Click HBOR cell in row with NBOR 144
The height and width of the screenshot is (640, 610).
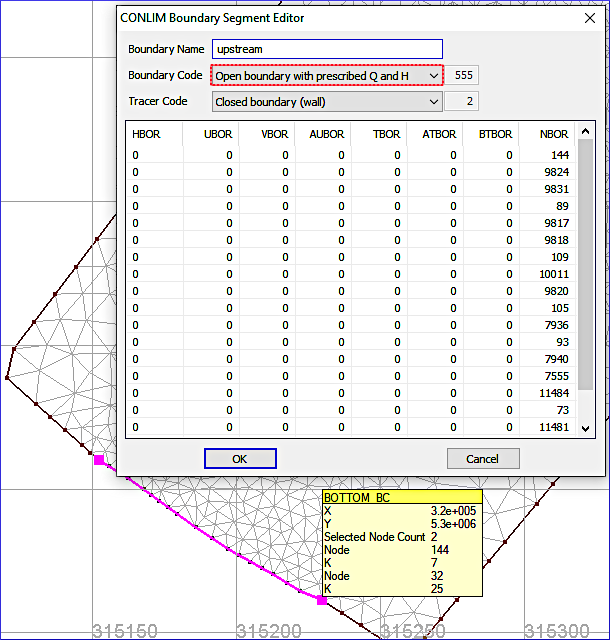point(155,155)
